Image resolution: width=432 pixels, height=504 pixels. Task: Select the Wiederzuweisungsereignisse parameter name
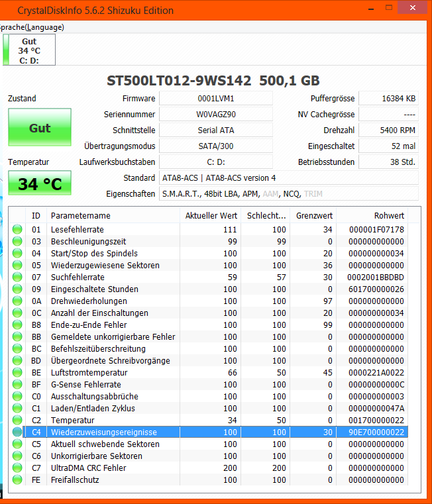(104, 432)
